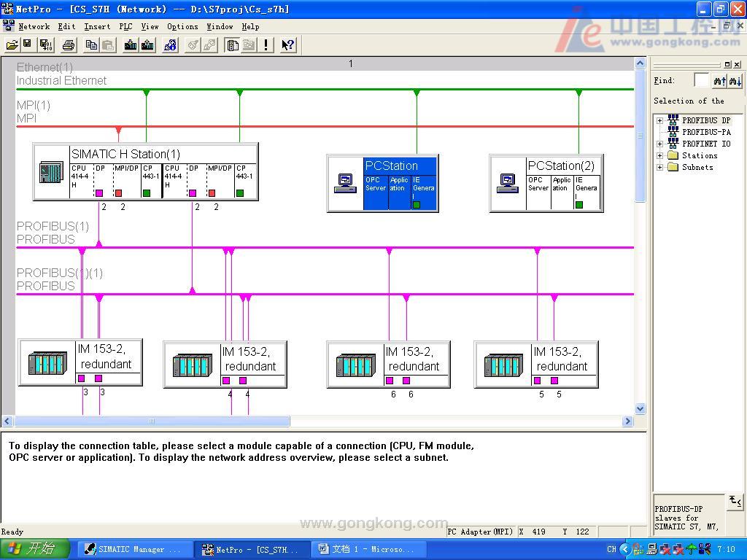Screen dimensions: 747x560
Task: Click the rack icon of IM 153-2 address 3
Action: click(47, 363)
